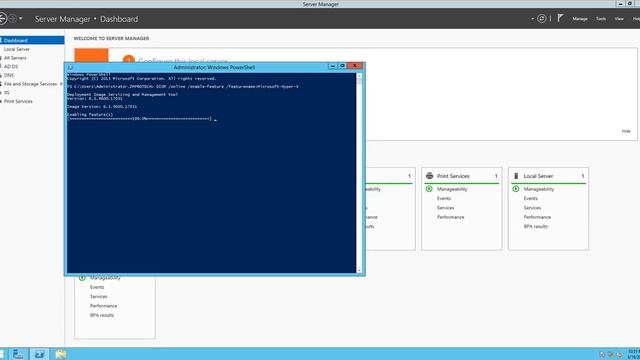The width and height of the screenshot is (640, 360).
Task: Open Performance in the Print Services tile
Action: pos(451,217)
